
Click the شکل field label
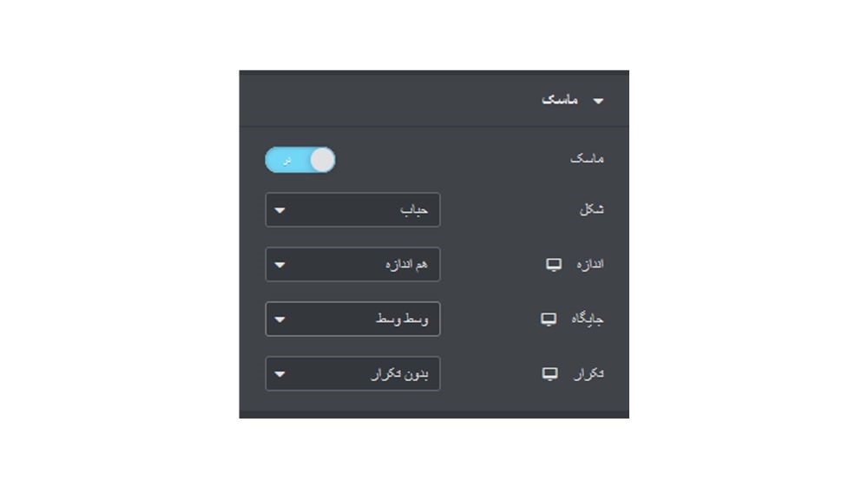(x=591, y=209)
